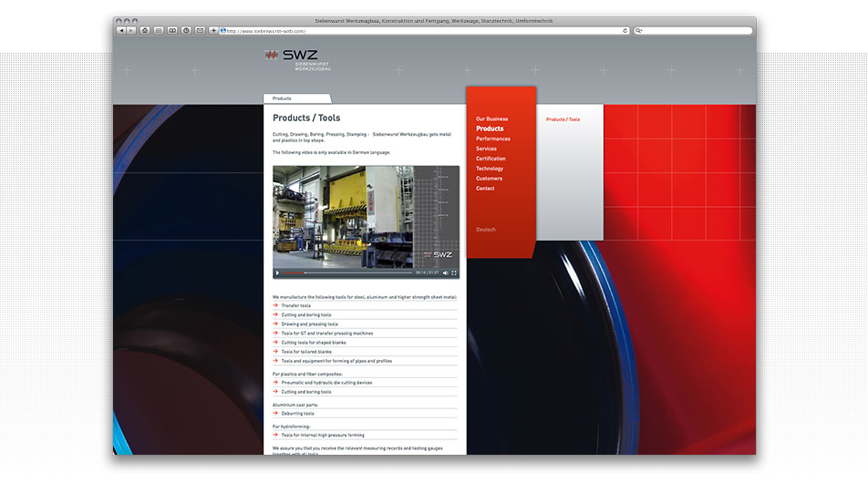Open the Certification menu entry

491,159
